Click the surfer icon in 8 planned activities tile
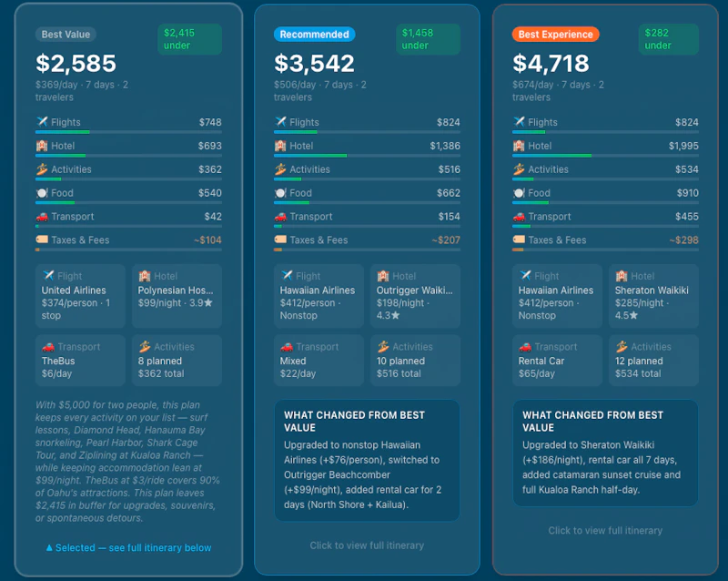This screenshot has height=581, width=728. (x=145, y=346)
